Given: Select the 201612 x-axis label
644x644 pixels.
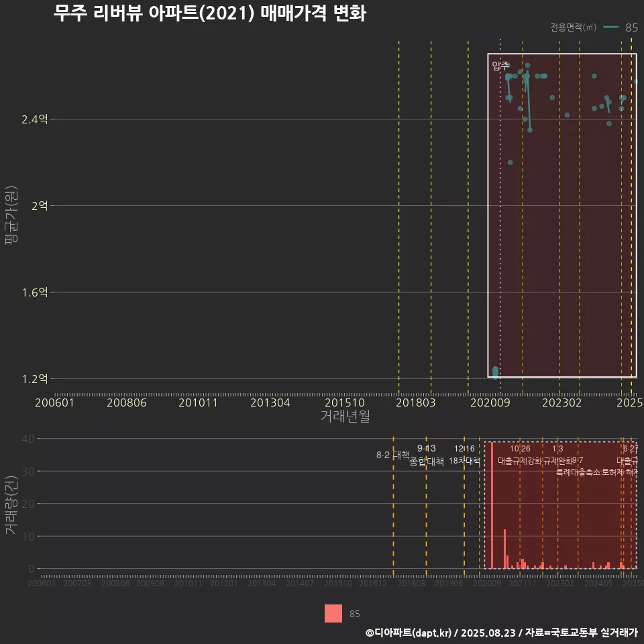Looking at the screenshot, I should pyautogui.click(x=373, y=583).
